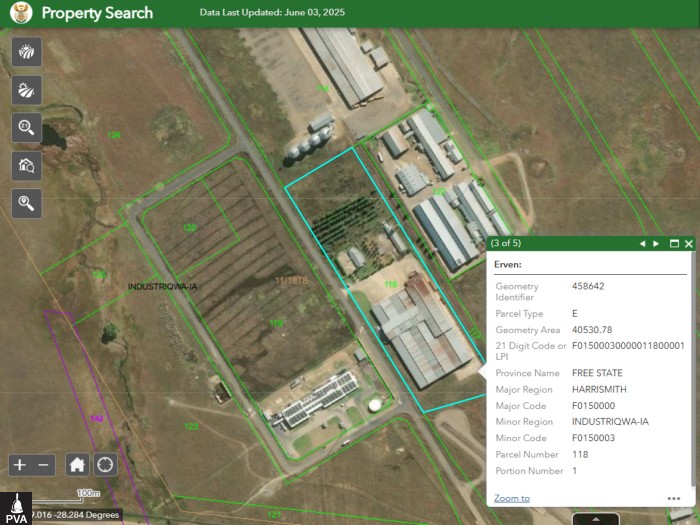The image size is (700, 525).
Task: Select the Major Code value F0150000
Action: [x=593, y=406]
